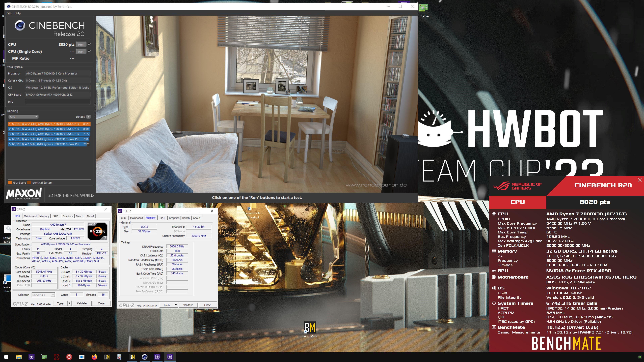Click the Cinebench logo in the title bar
The width and height of the screenshot is (644, 362).
9,7
